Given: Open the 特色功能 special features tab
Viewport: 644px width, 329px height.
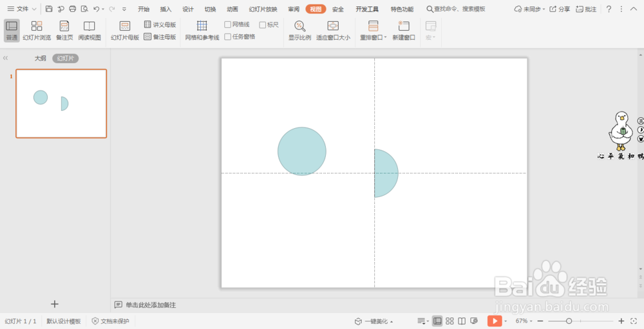Looking at the screenshot, I should coord(402,9).
